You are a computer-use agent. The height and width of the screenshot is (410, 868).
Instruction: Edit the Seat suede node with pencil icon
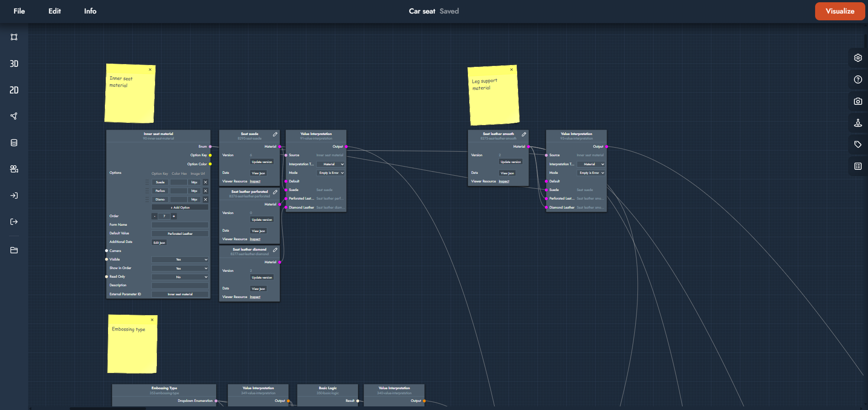(275, 135)
